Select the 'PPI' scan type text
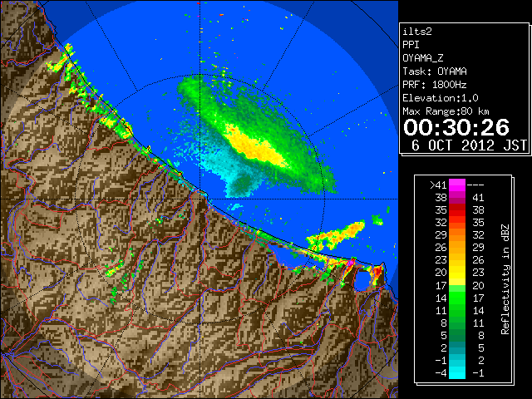 [x=411, y=45]
